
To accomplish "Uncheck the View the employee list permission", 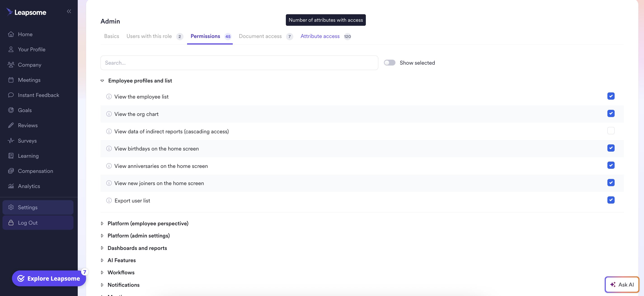I will tap(611, 96).
